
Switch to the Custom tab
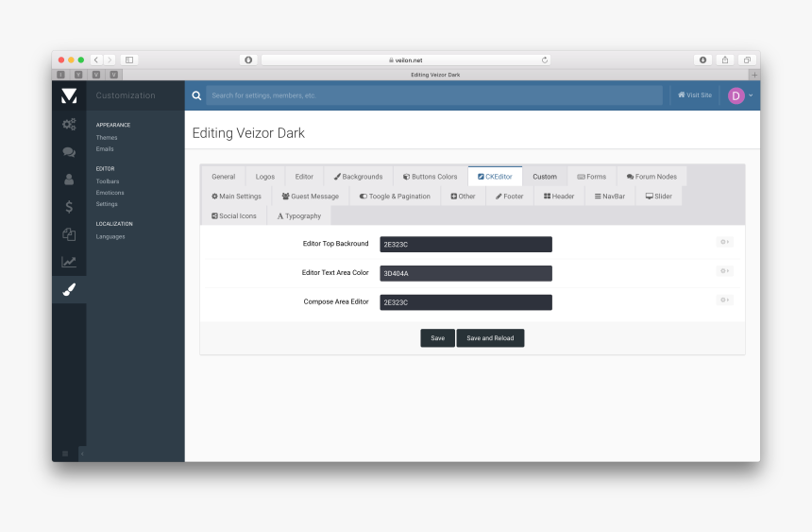(545, 177)
